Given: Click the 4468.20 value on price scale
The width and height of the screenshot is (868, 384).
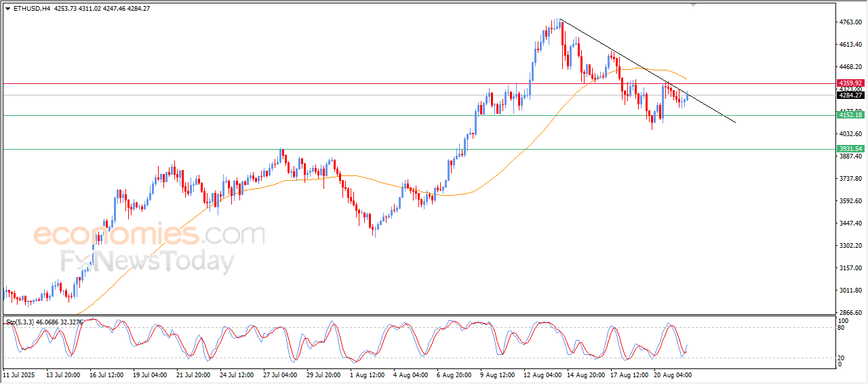Looking at the screenshot, I should click(x=850, y=67).
